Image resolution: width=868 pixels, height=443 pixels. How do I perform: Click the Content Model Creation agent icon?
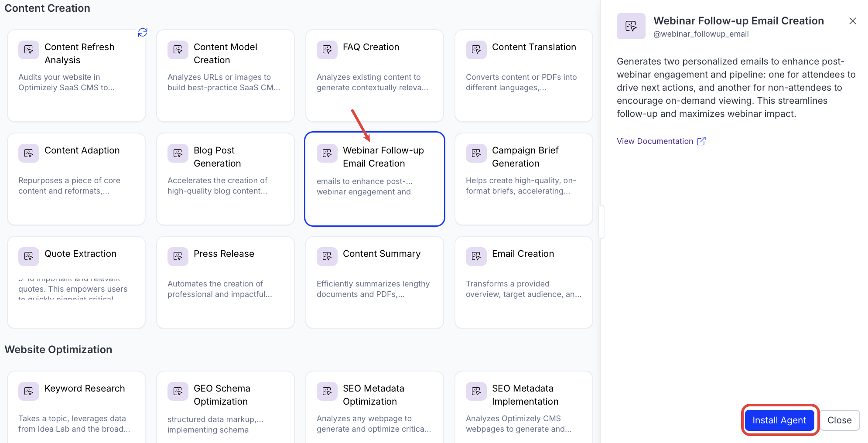178,50
